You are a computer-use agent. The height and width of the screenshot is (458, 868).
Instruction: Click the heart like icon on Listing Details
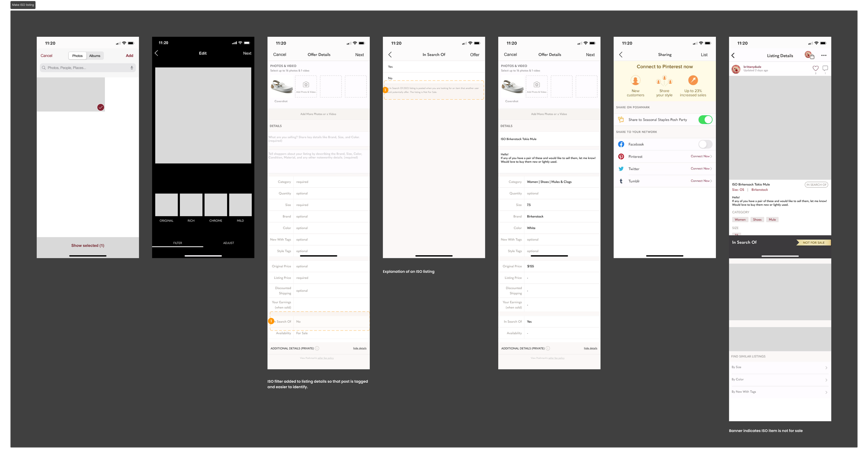(x=816, y=68)
